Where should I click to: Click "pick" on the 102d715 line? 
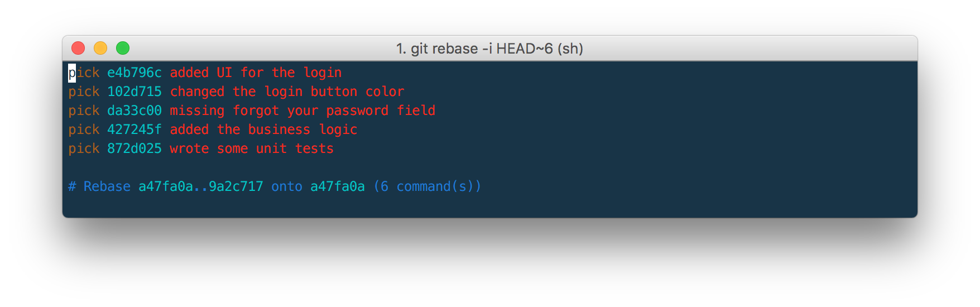click(84, 92)
